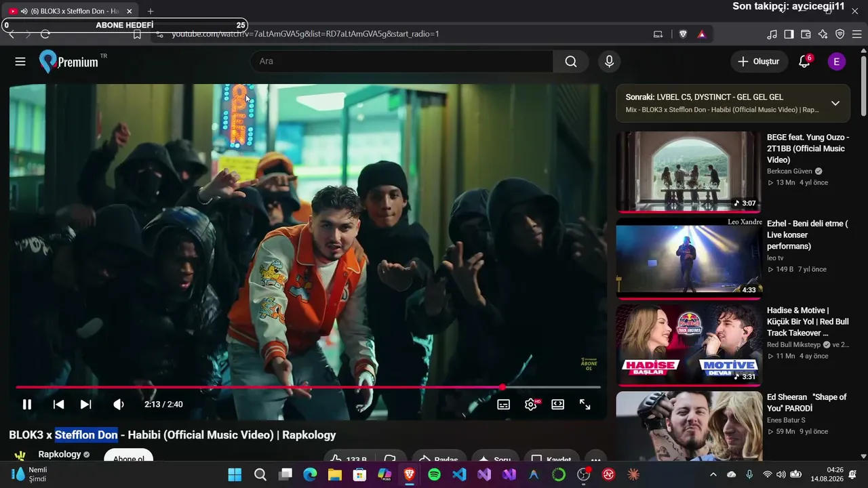
Task: Visit the Enes Batur S channel
Action: [787, 420]
